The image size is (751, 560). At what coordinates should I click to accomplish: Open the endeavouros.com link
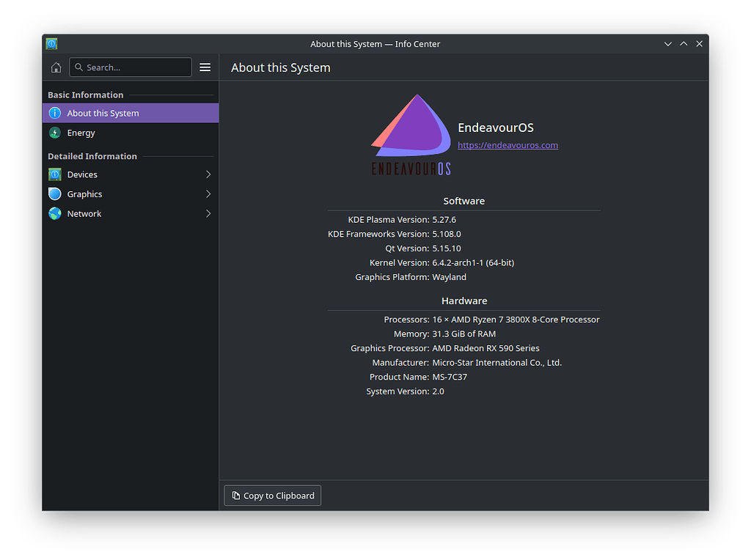pyautogui.click(x=508, y=145)
